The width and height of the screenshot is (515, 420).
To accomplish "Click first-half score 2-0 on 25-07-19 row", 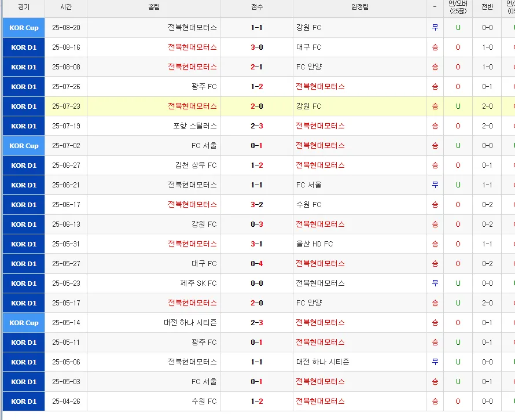I will pyautogui.click(x=487, y=126).
